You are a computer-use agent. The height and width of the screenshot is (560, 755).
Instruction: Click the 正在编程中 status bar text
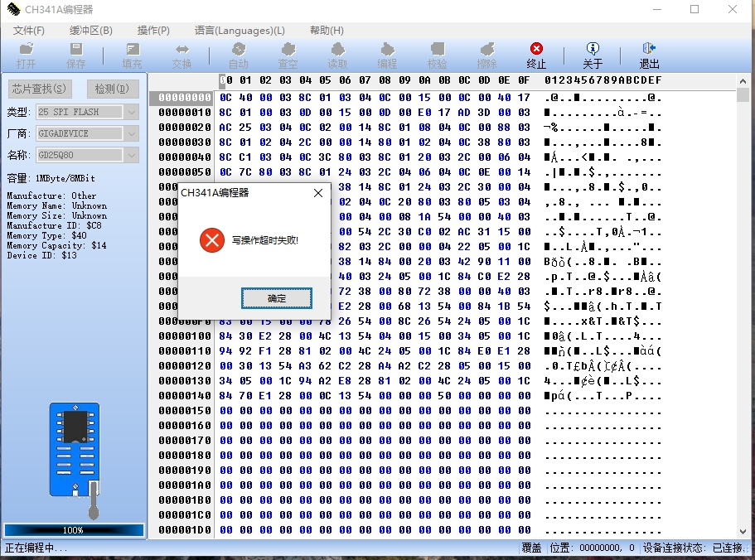[x=36, y=548]
